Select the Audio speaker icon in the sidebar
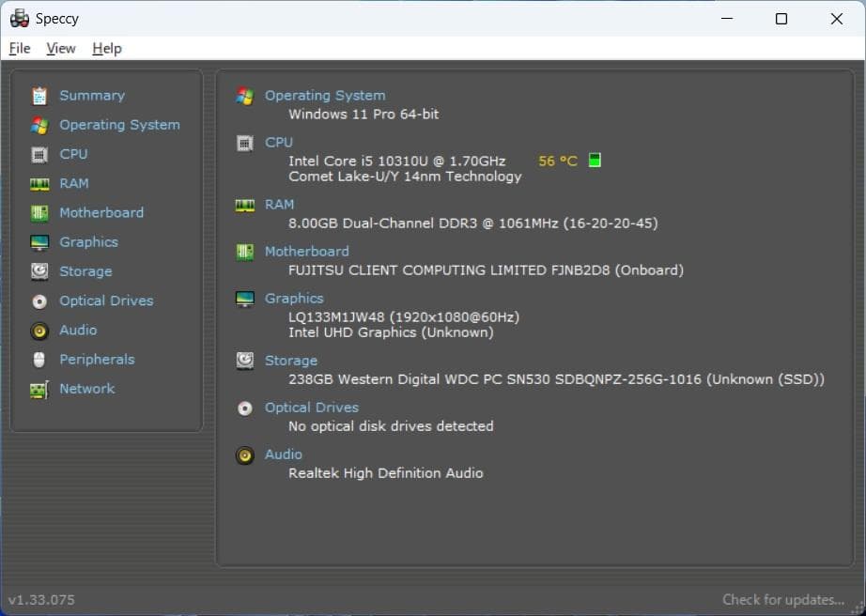866x616 pixels. [x=39, y=330]
